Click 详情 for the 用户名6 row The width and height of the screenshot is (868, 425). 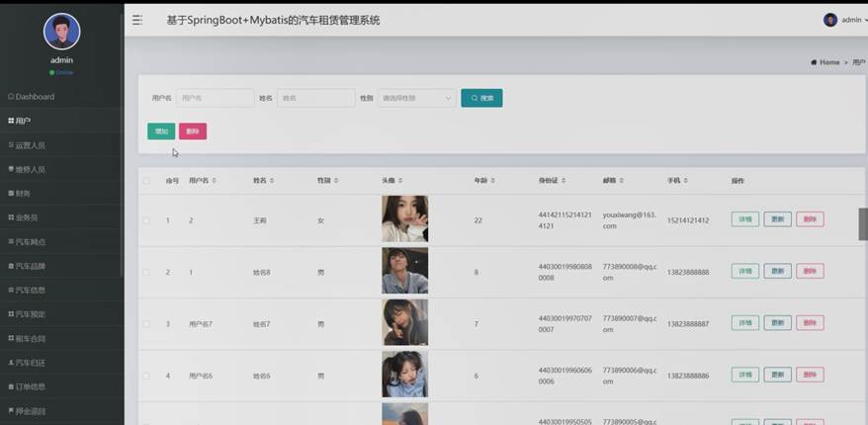tap(745, 375)
